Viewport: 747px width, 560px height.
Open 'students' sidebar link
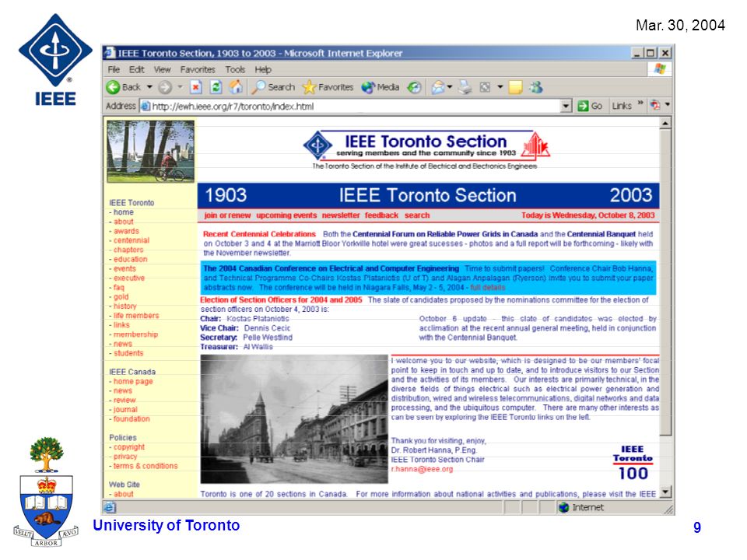coord(128,353)
